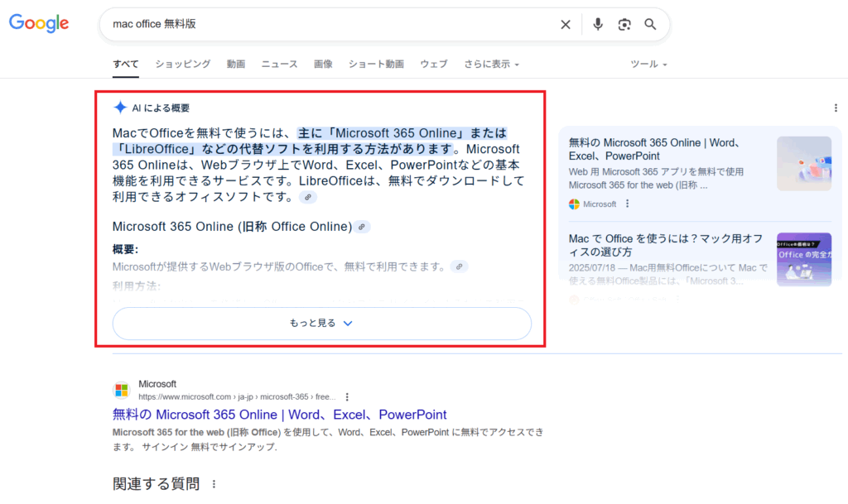The height and width of the screenshot is (504, 848).
Task: Open three-dot menu at AI overview top right
Action: coord(836,108)
